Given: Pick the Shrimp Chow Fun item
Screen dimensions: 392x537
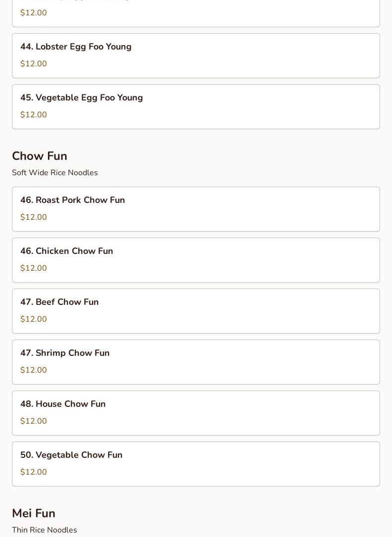Looking at the screenshot, I should [196, 361].
